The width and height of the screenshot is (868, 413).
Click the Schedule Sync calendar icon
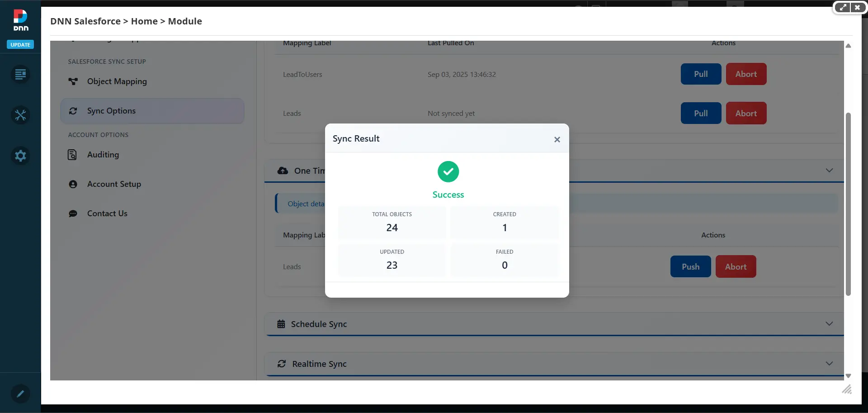pos(281,324)
